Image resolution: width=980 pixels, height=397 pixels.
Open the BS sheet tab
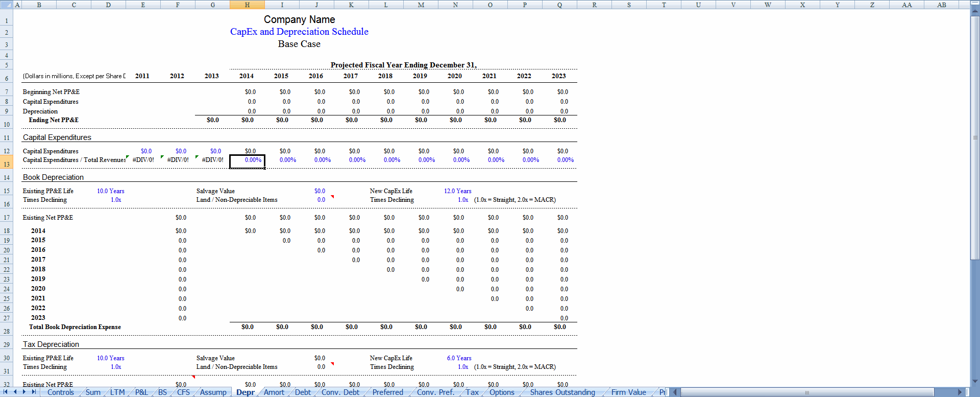click(x=162, y=392)
